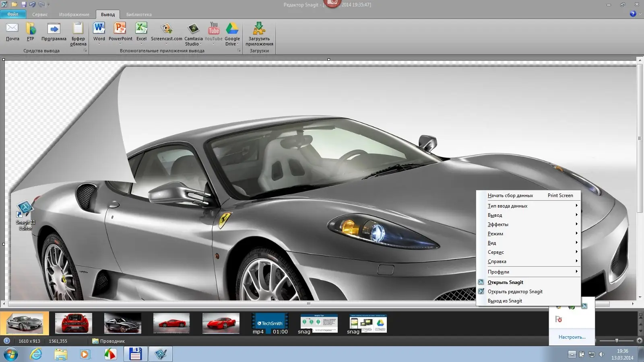Expand the Camtasia Studio dropdown

(x=200, y=43)
